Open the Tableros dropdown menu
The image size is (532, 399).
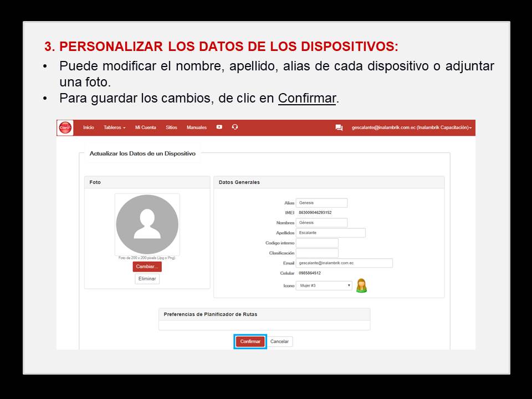pos(115,127)
